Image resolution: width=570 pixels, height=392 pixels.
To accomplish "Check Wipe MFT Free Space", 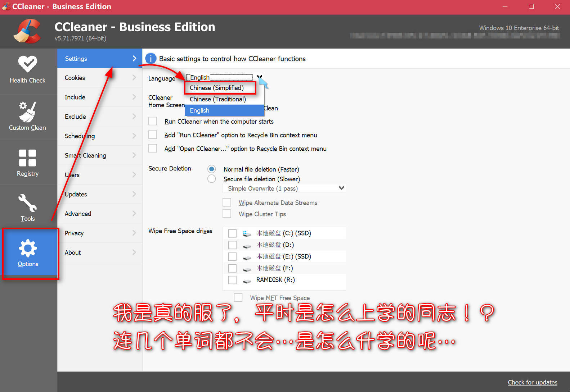I will 238,297.
